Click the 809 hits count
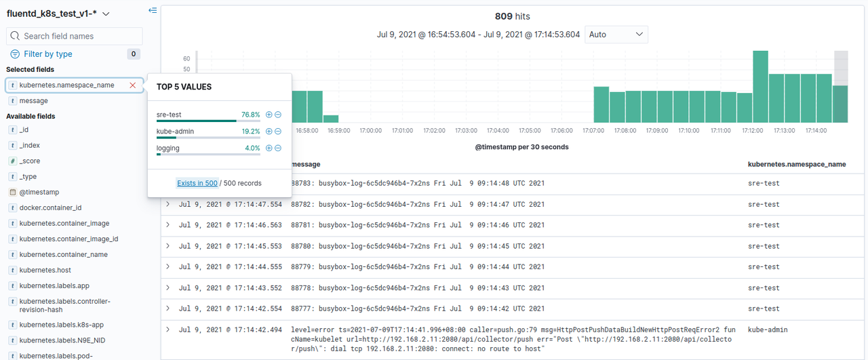868x360 pixels. tap(512, 16)
